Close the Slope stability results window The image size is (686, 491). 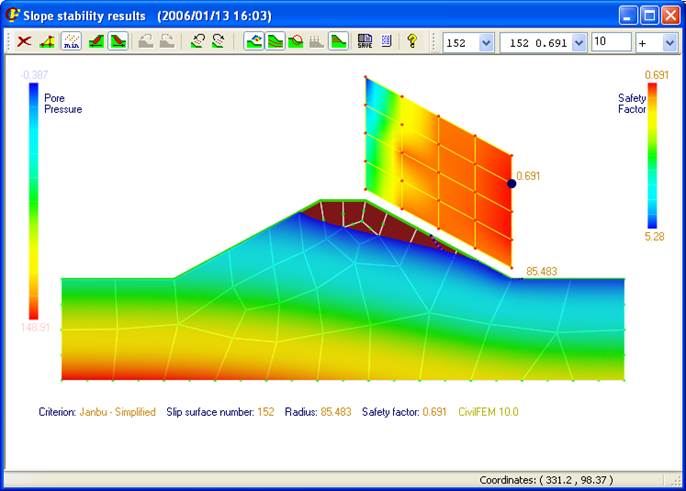pos(670,16)
